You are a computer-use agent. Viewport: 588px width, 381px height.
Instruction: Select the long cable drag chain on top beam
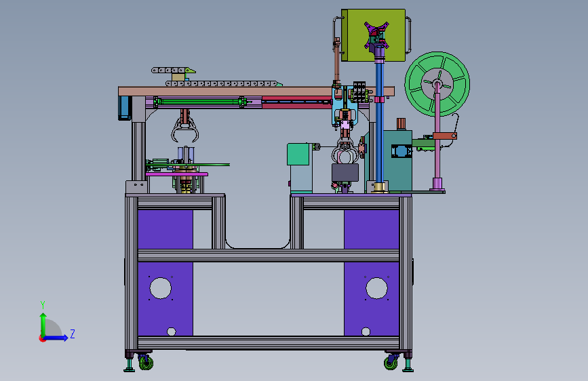pos(223,83)
